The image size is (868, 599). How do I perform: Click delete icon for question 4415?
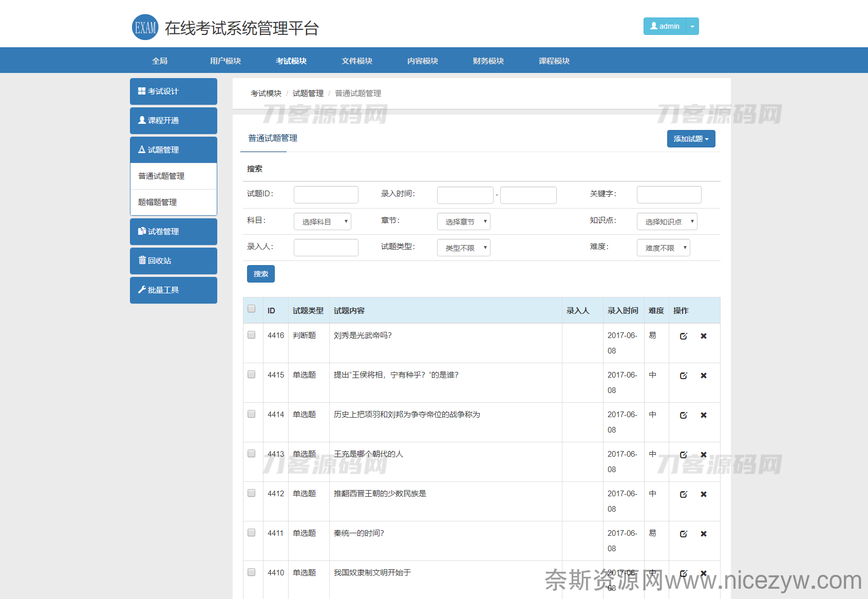(x=704, y=376)
